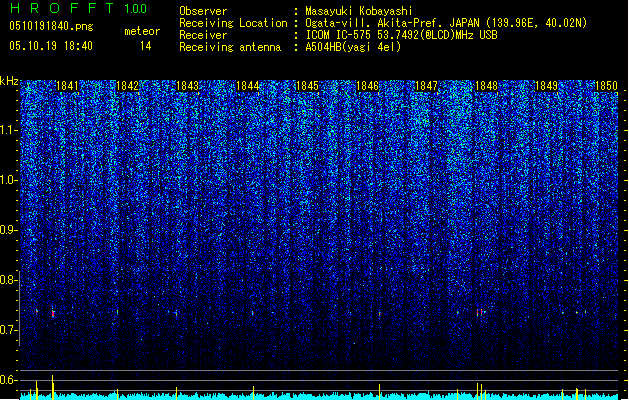
Task: Click the 1845 time marker
Action: pos(307,86)
